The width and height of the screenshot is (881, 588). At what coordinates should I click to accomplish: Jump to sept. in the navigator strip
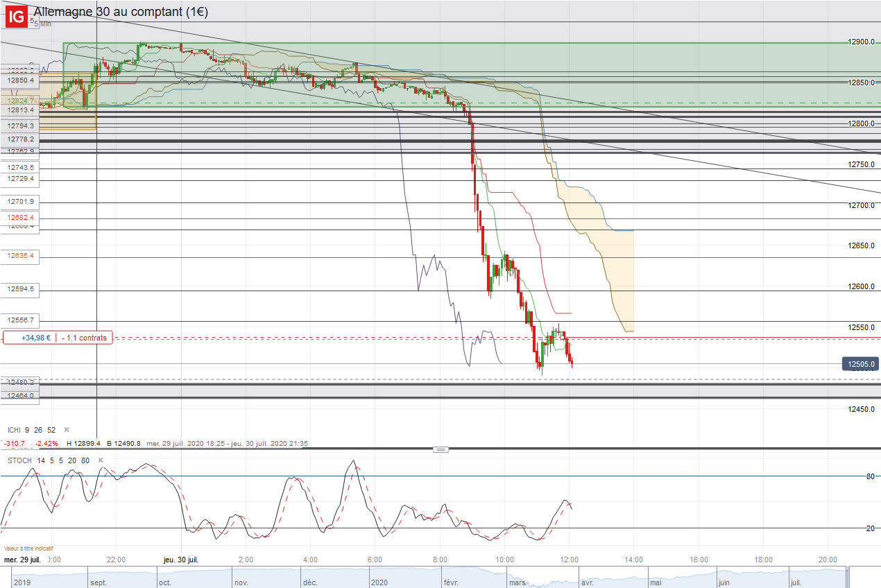click(99, 583)
